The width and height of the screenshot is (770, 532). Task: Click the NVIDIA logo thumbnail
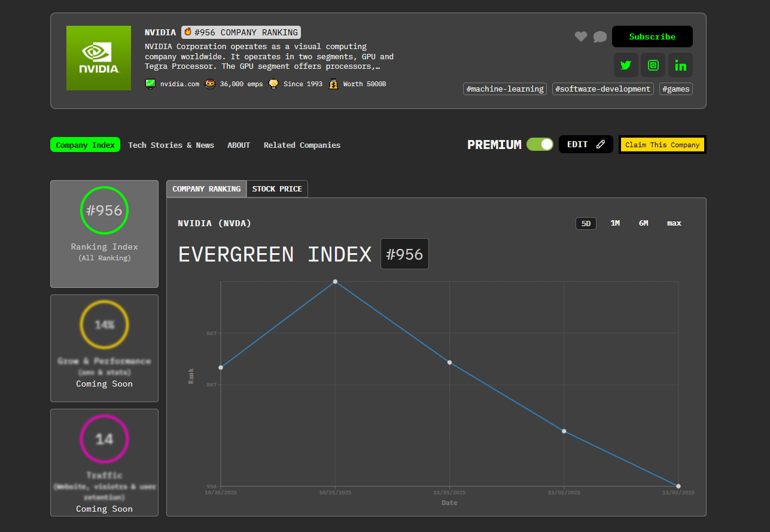pyautogui.click(x=99, y=58)
